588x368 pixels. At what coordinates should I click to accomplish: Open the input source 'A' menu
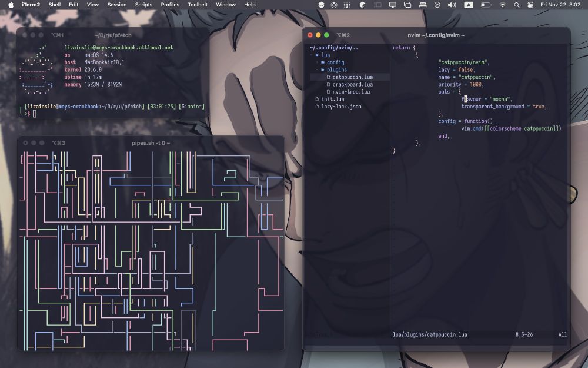click(x=469, y=5)
